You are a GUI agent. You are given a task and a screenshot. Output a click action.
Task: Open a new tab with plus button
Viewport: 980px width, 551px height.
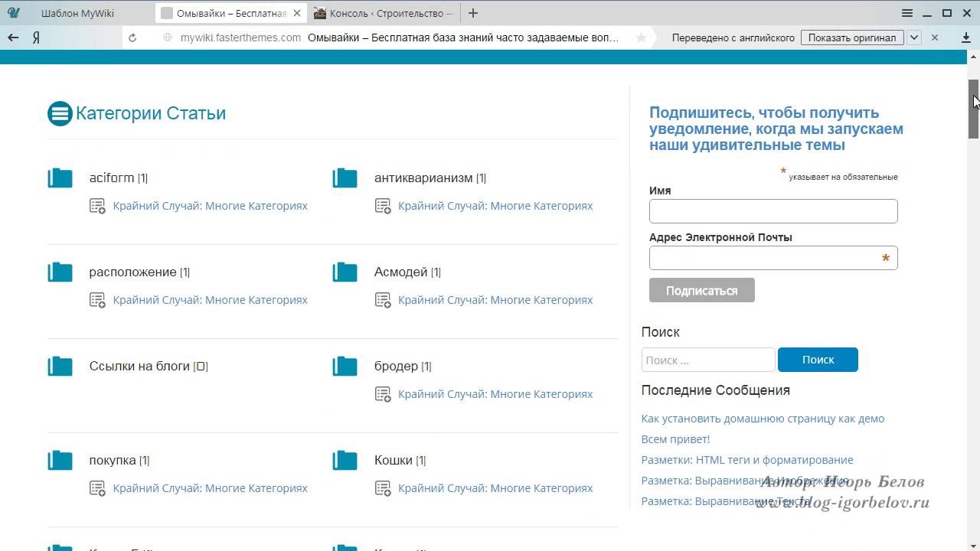pos(473,13)
